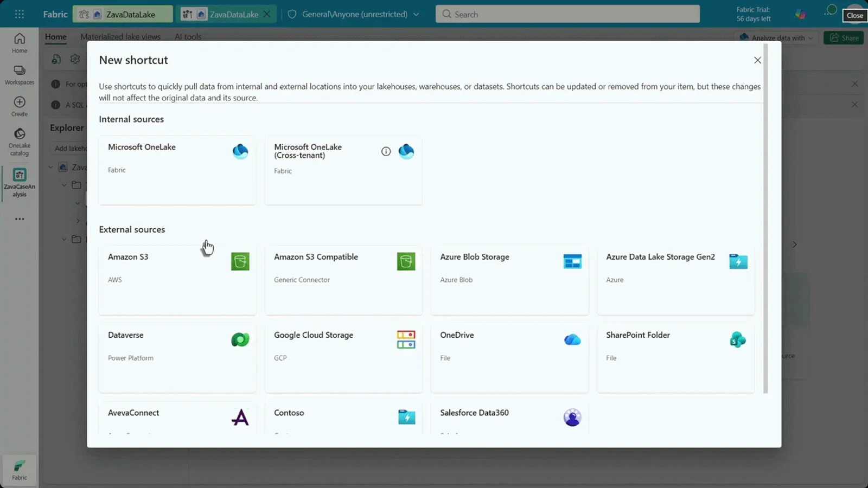Close the second ZavaDataLake tab
The image size is (868, 488).
tap(267, 14)
